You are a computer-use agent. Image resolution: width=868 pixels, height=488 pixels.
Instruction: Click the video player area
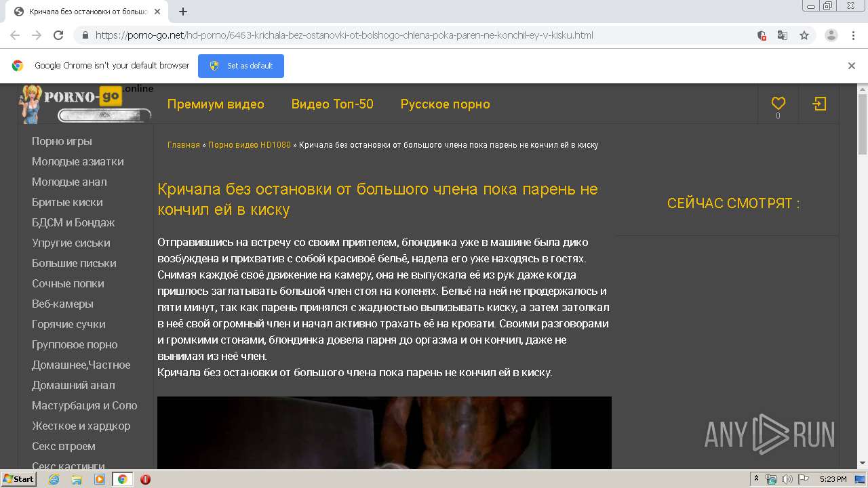point(384,432)
